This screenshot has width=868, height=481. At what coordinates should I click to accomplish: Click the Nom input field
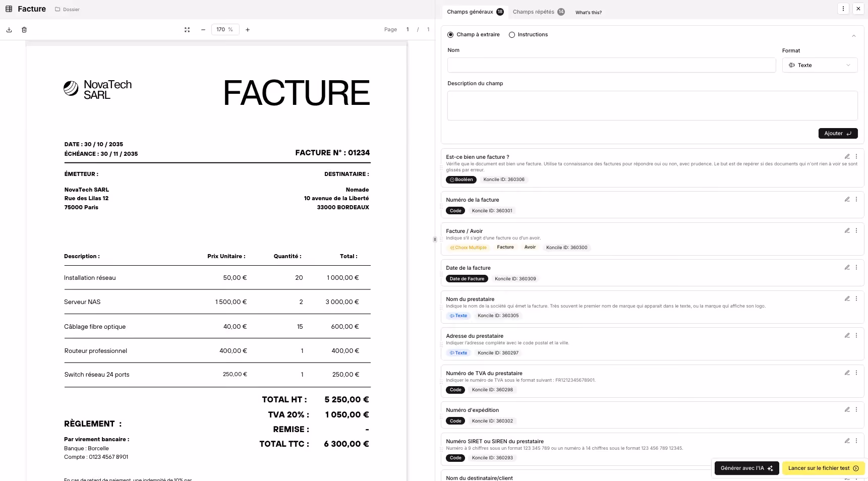611,65
